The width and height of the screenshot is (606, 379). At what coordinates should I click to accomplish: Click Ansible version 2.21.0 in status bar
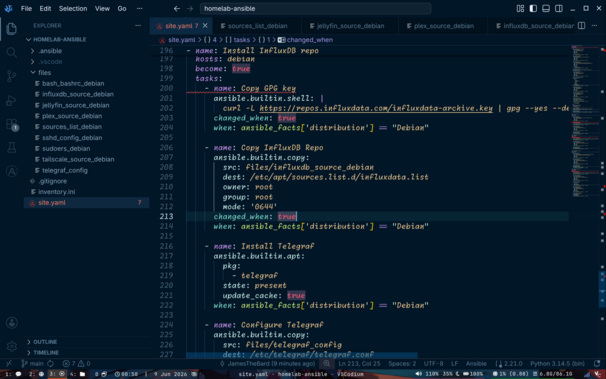click(x=509, y=364)
